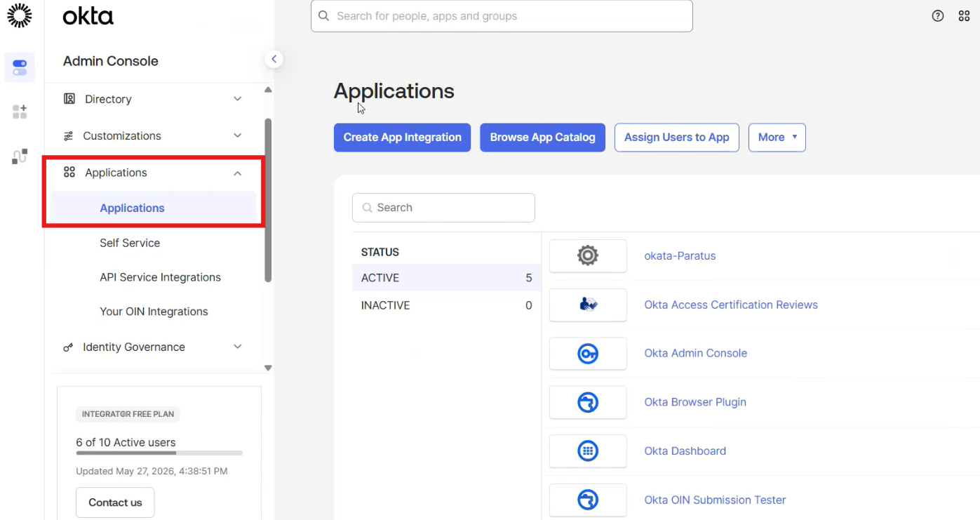Focus the search for people, apps and groups field

click(502, 16)
